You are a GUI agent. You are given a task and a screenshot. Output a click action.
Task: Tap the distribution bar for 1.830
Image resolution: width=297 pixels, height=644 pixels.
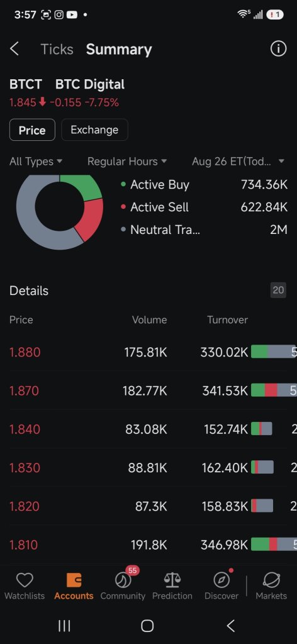262,467
